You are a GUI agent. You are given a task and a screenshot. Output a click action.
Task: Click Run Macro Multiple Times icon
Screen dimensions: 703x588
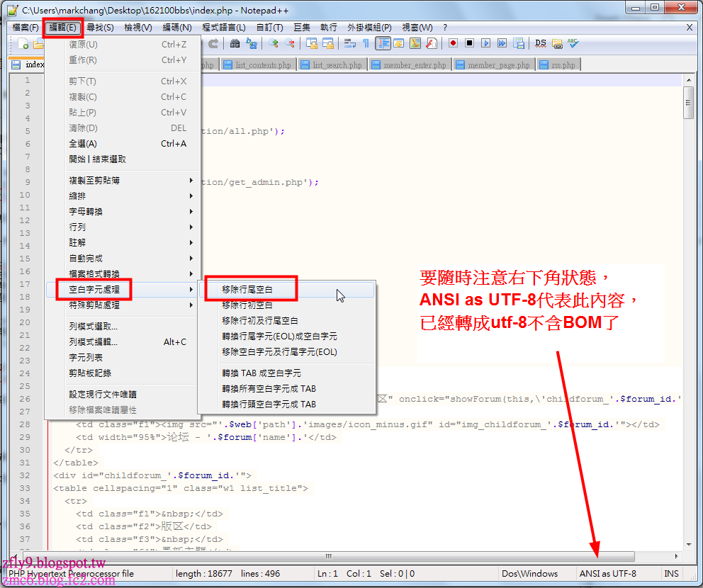coord(502,43)
